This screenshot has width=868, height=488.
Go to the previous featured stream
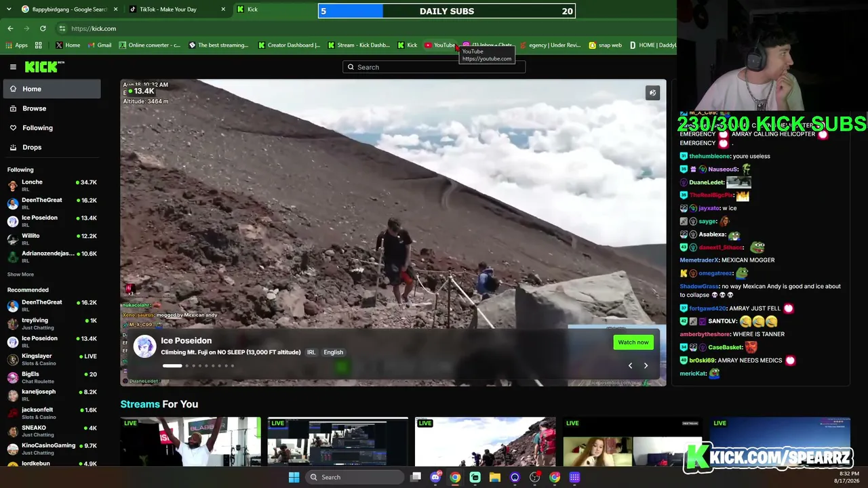(x=630, y=366)
